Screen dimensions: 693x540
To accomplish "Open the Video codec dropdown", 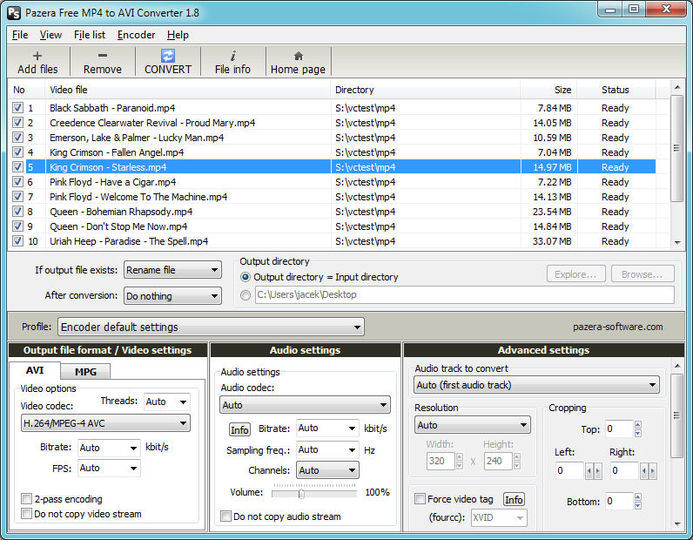I will tap(106, 423).
